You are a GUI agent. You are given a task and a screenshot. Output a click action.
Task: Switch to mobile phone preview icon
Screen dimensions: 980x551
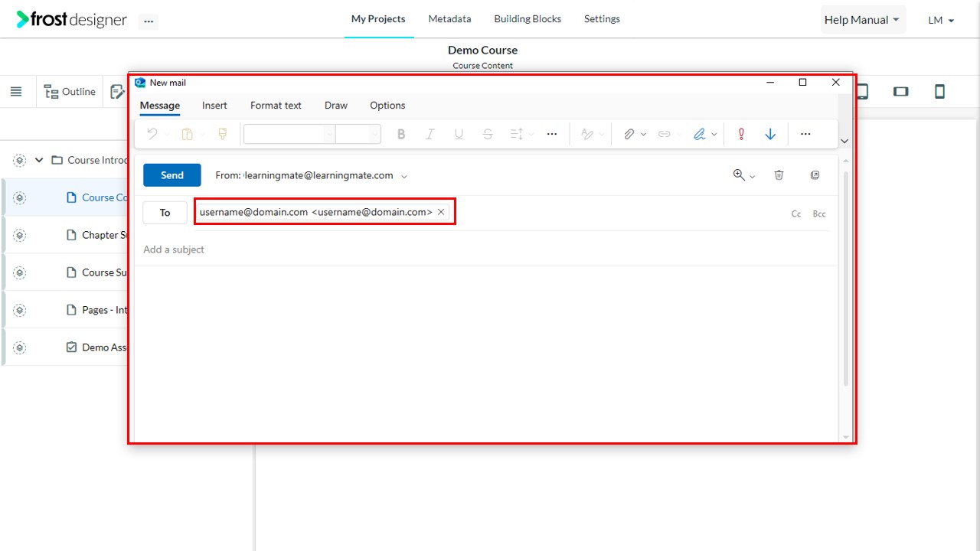click(x=939, y=92)
